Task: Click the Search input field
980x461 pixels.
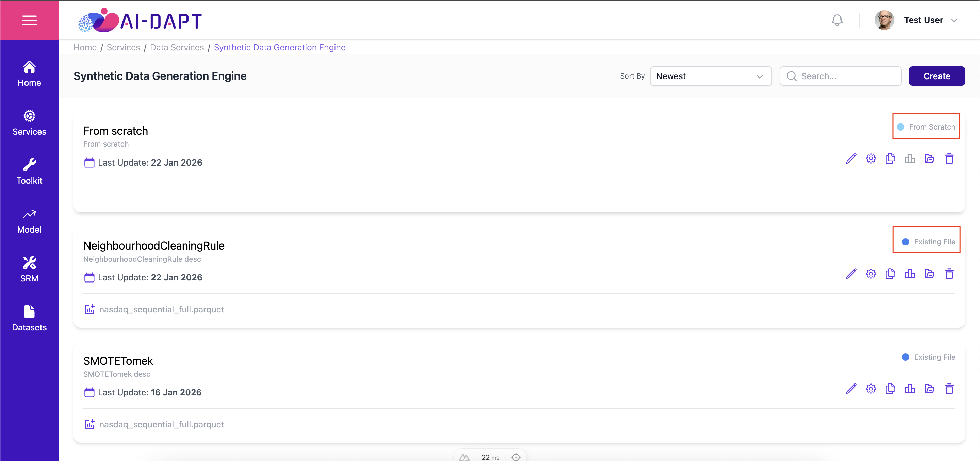Action: click(840, 76)
